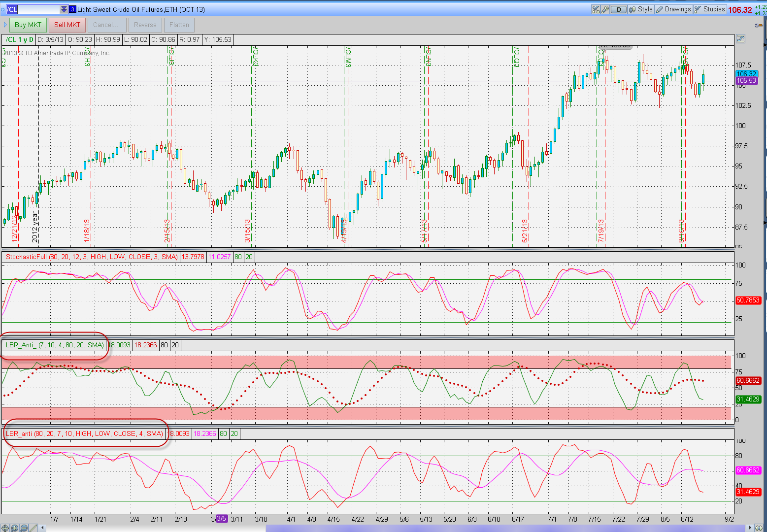Expand the order buttons panel triangle

click(x=5, y=25)
